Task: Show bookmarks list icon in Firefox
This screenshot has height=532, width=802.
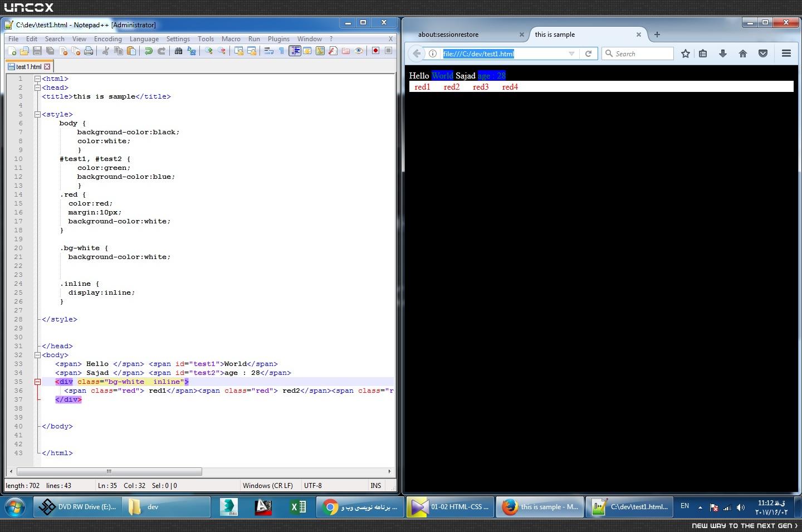Action: (x=703, y=53)
